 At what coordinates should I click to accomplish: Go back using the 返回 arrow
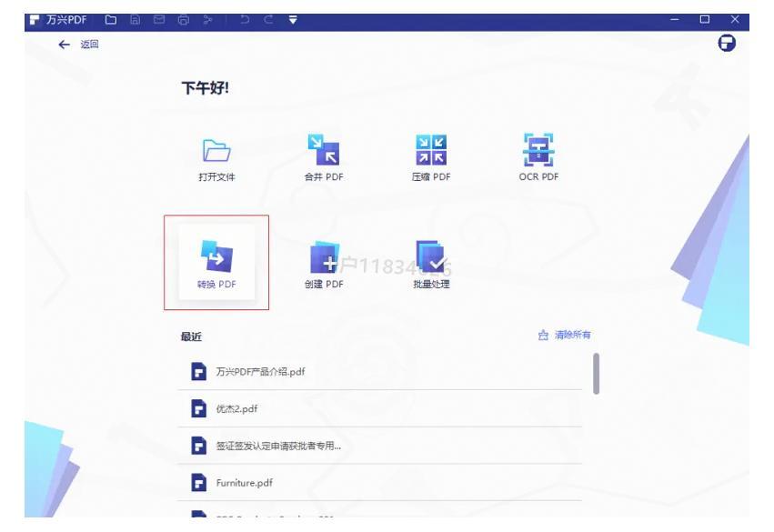(x=65, y=45)
